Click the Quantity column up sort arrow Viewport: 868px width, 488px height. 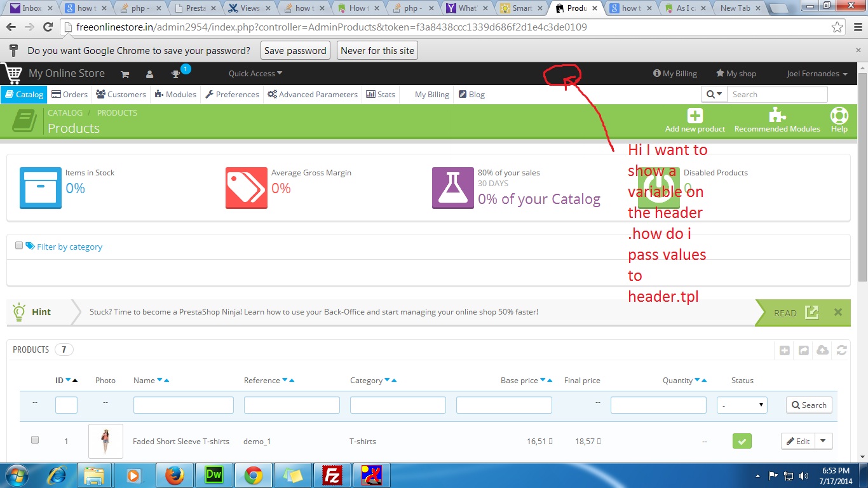[x=705, y=381]
